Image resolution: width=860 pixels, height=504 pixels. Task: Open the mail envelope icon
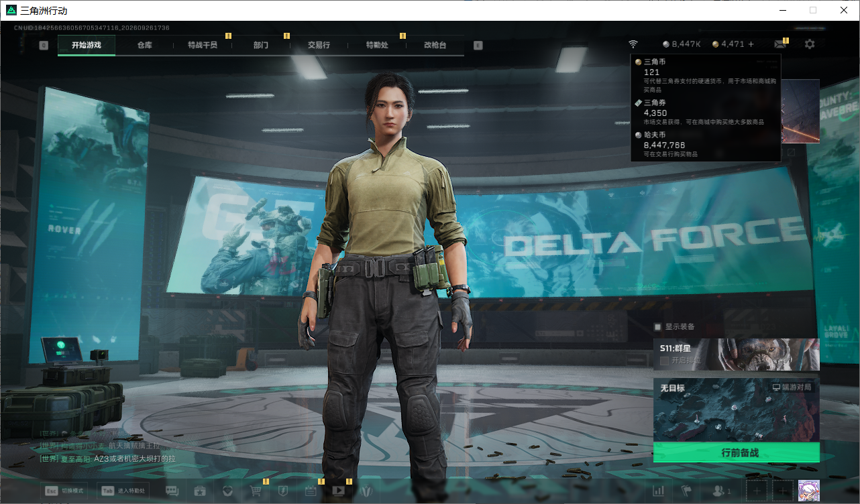click(780, 44)
